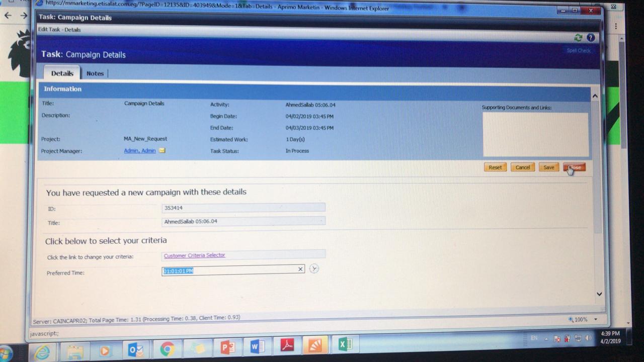
Task: Click the envelope icon beside Admin, Admin
Action: (162, 150)
